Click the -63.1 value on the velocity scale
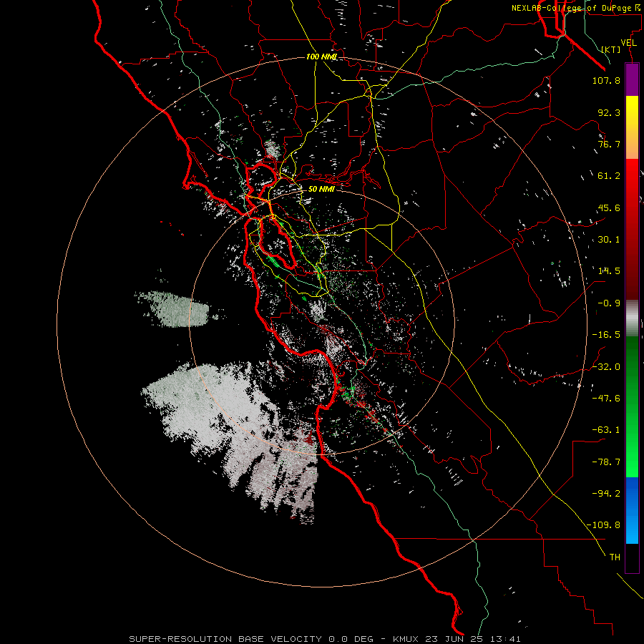This screenshot has width=644, height=644. click(x=606, y=430)
